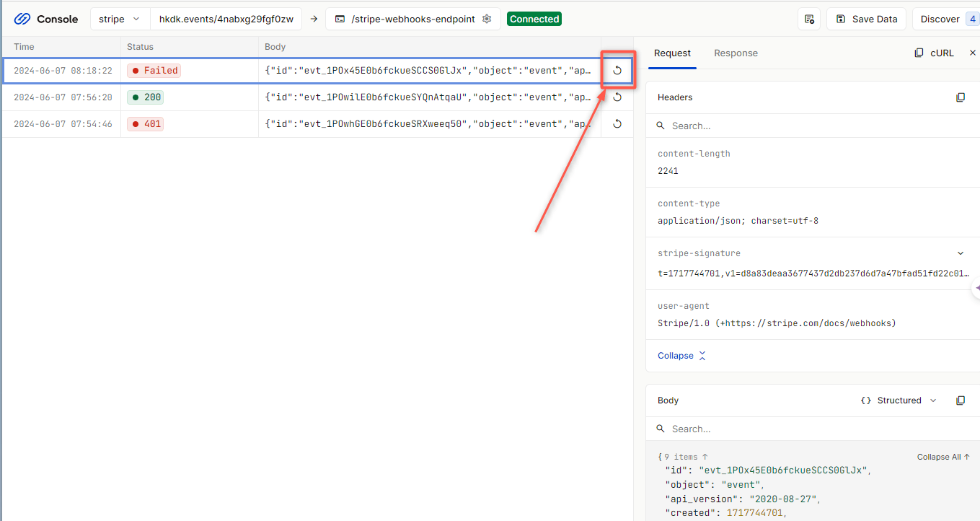Expand the stripe-signature header value
This screenshot has width=980, height=521.
tap(960, 253)
